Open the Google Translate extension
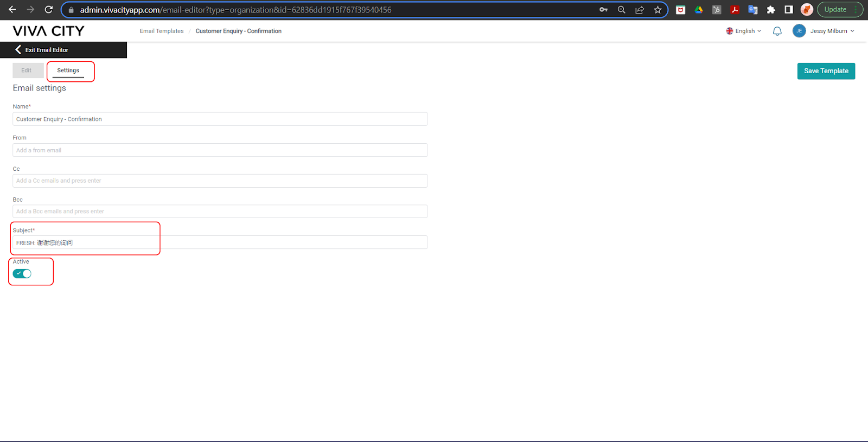The height and width of the screenshot is (442, 868). pyautogui.click(x=752, y=10)
